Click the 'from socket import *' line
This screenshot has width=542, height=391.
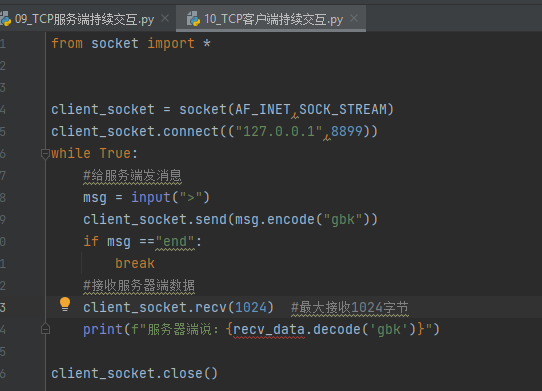pyautogui.click(x=131, y=44)
